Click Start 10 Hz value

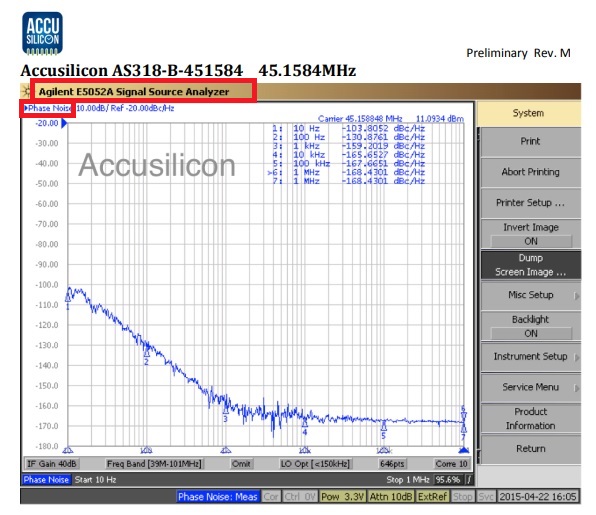[x=95, y=480]
